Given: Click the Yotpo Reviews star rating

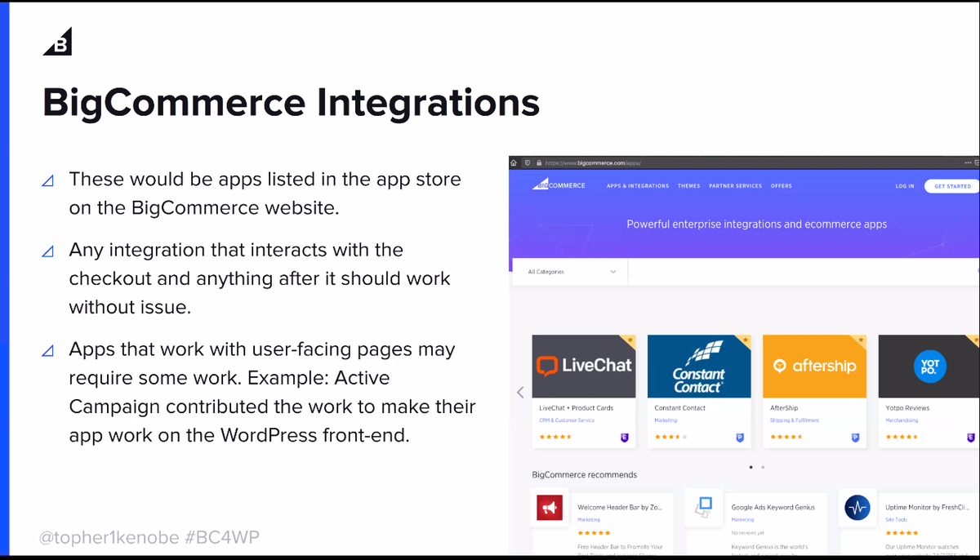Looking at the screenshot, I should click(x=902, y=438).
